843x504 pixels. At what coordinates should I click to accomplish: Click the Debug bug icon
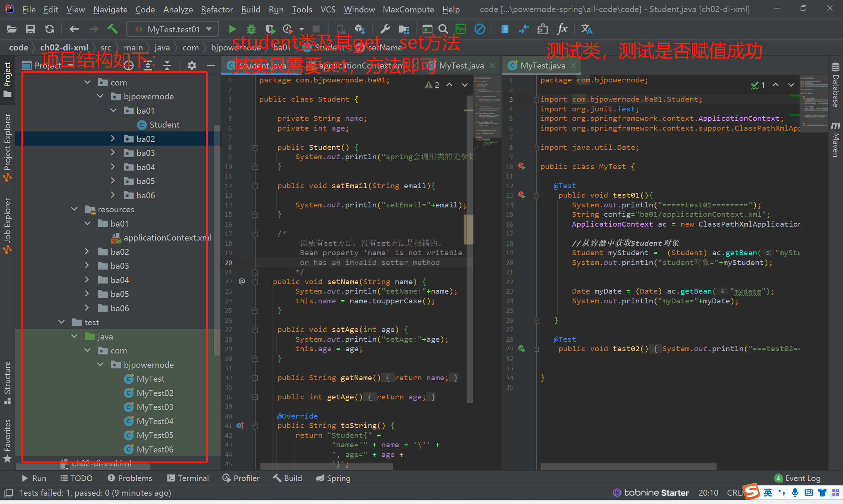[x=251, y=29]
